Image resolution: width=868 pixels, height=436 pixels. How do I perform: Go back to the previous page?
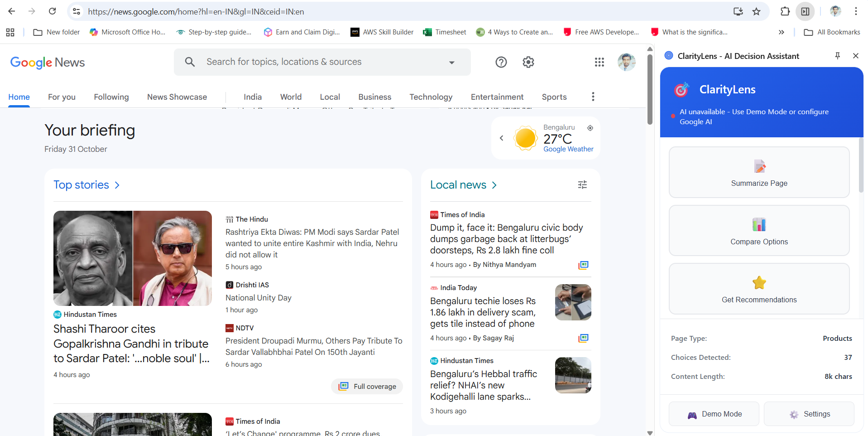(12, 11)
